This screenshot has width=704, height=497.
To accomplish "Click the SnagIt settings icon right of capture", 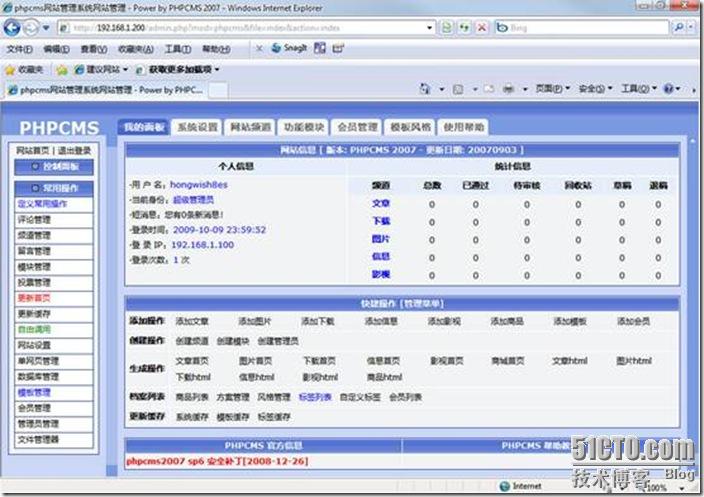I will point(338,48).
